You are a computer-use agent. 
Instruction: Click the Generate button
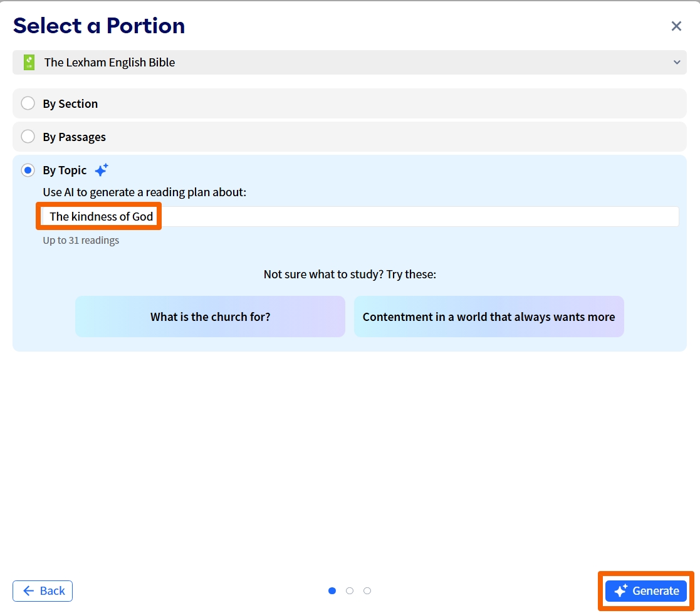coord(646,590)
